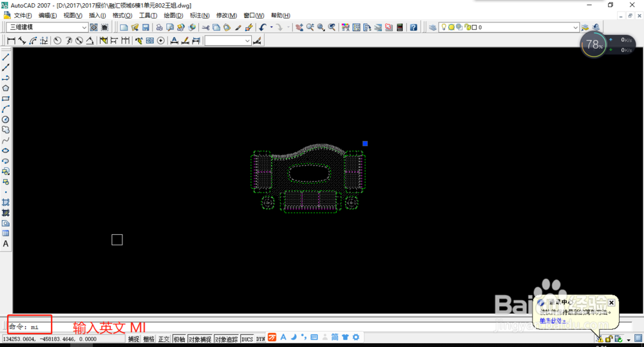Viewport: 644px width, 347px height.
Task: Select the Hatch tool
Action: click(x=6, y=202)
